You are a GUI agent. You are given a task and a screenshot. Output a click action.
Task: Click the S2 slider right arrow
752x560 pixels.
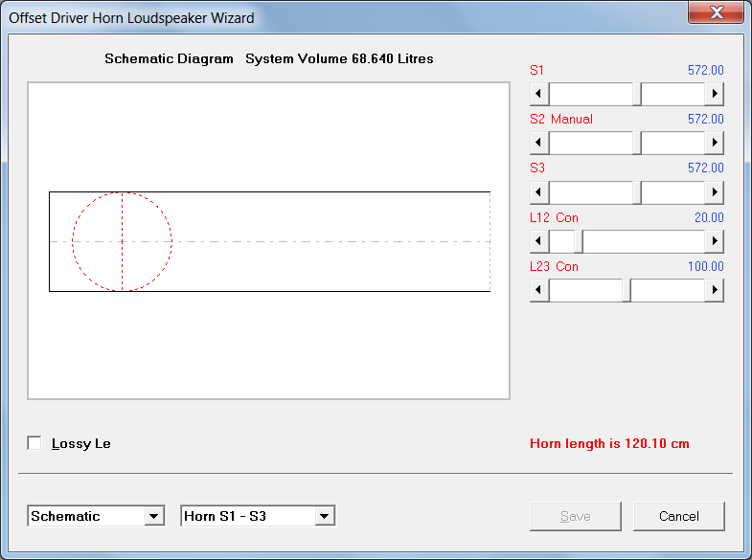pos(714,143)
